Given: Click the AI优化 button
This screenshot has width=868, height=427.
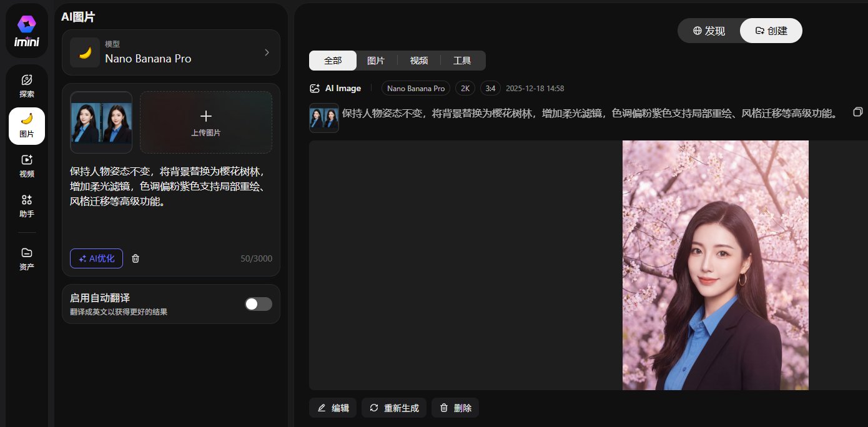Looking at the screenshot, I should (x=97, y=258).
